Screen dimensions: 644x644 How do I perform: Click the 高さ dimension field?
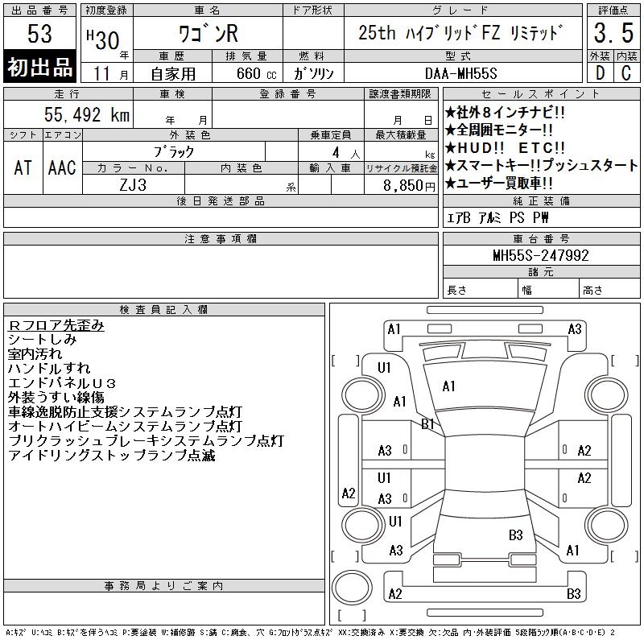pos(610,289)
